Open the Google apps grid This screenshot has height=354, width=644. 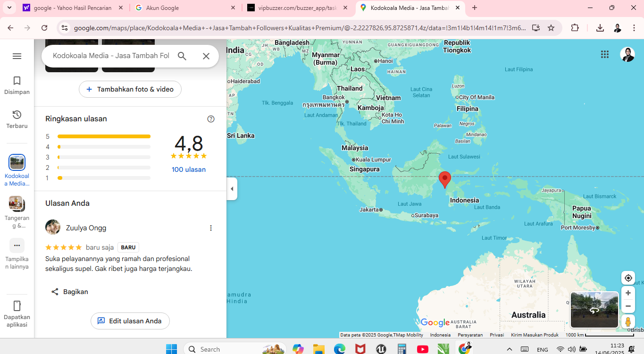point(605,54)
